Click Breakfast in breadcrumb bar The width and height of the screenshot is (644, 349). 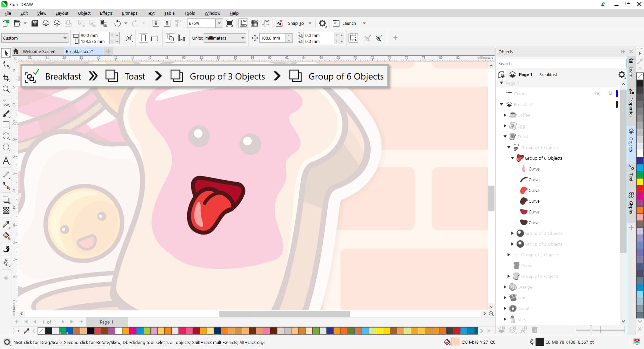(63, 77)
